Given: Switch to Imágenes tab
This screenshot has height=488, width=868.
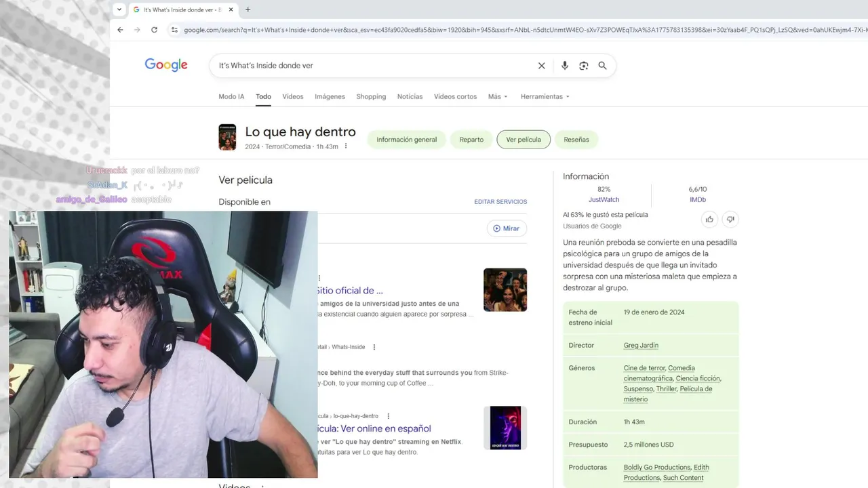Looking at the screenshot, I should pyautogui.click(x=330, y=96).
